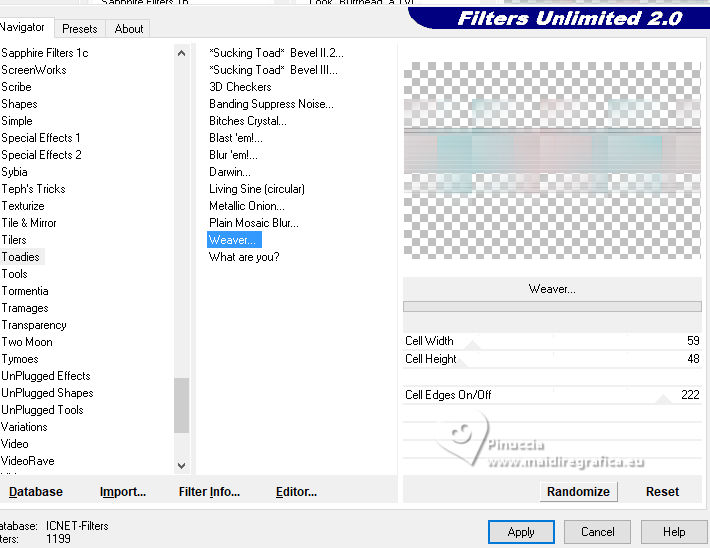Screen dimensions: 710x548
Task: Select *Sucking Toad* Bevel III filter
Action: [x=273, y=70]
